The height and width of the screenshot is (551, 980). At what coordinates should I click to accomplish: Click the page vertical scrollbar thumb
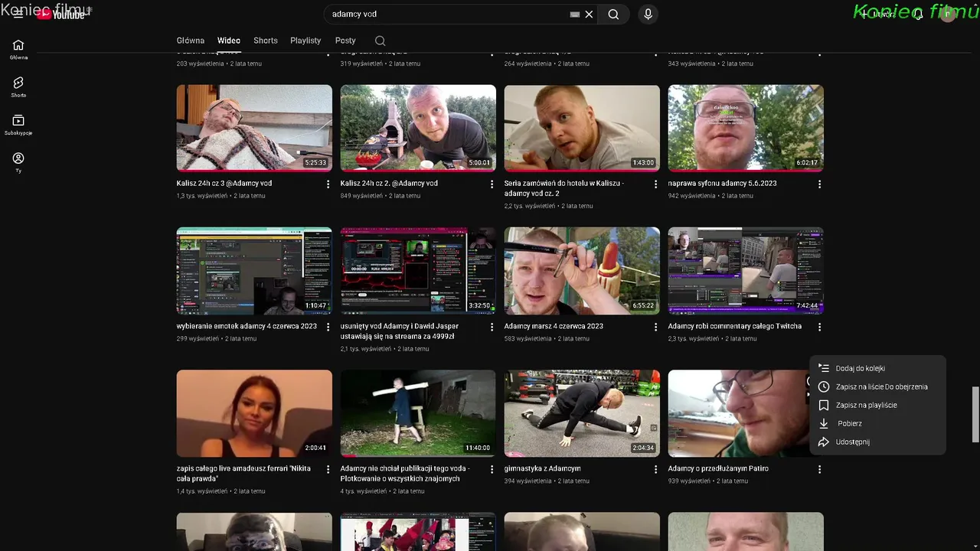pyautogui.click(x=975, y=414)
